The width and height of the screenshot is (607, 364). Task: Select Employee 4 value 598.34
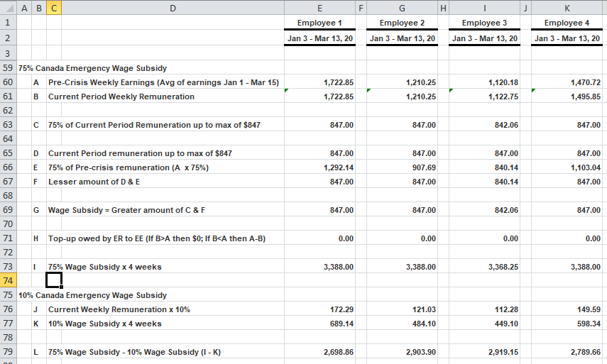point(567,324)
